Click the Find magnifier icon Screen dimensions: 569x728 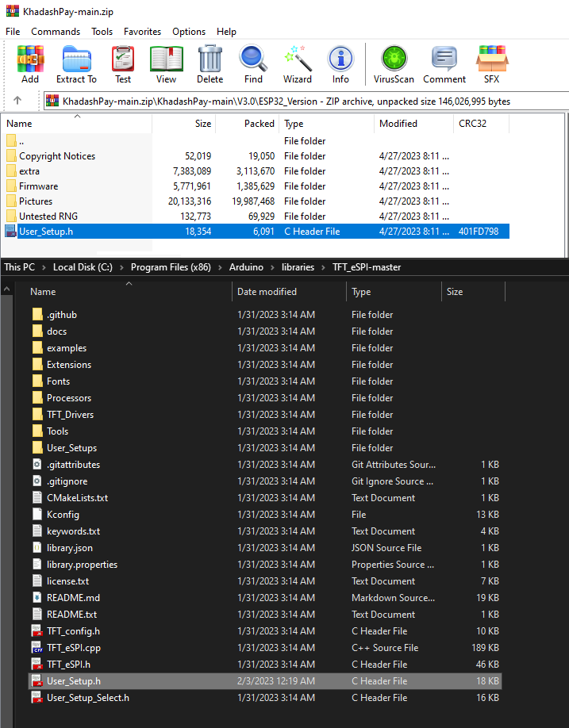coord(253,59)
